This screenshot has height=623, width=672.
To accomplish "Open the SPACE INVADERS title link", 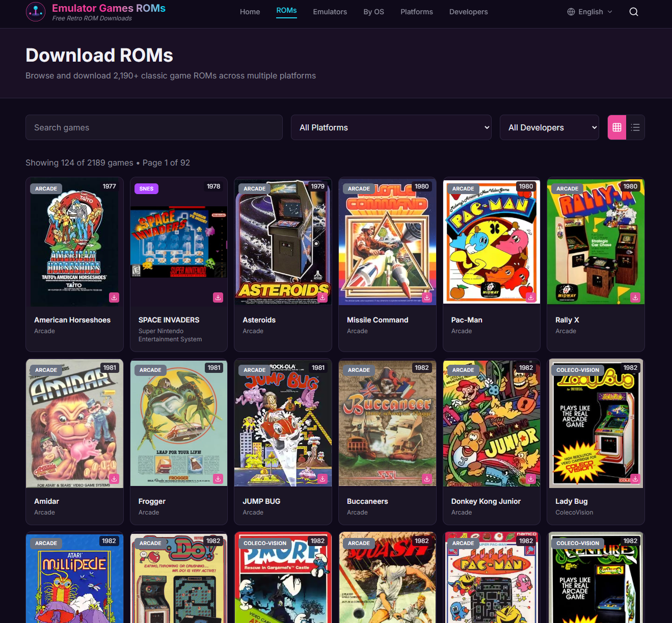I will tap(169, 320).
